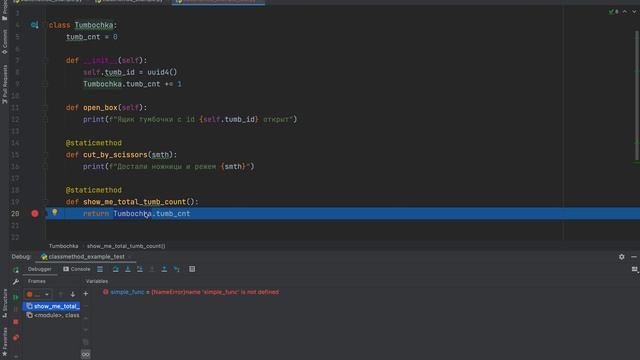
Task: Go to previous highlighted problem up arrow
Action: tap(624, 12)
